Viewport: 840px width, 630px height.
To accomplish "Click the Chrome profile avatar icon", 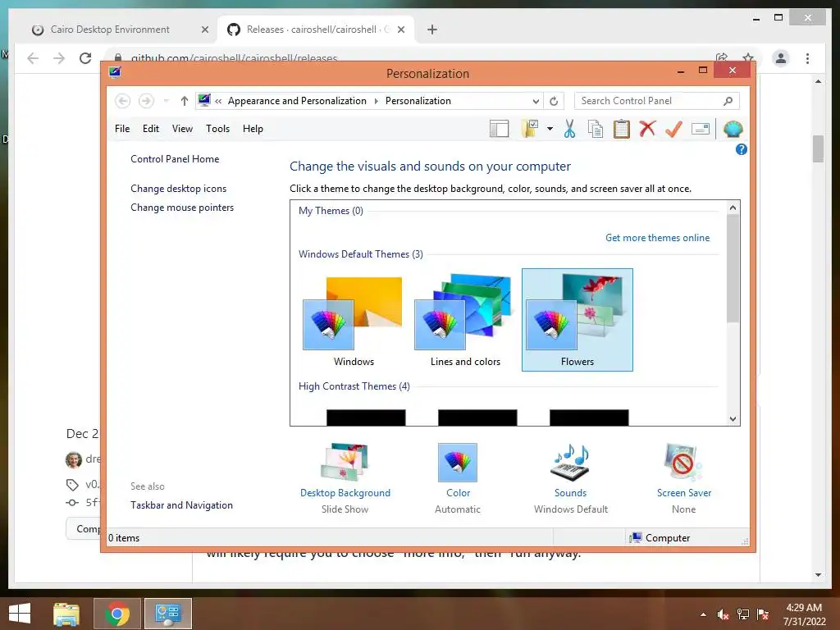I will coord(781,58).
